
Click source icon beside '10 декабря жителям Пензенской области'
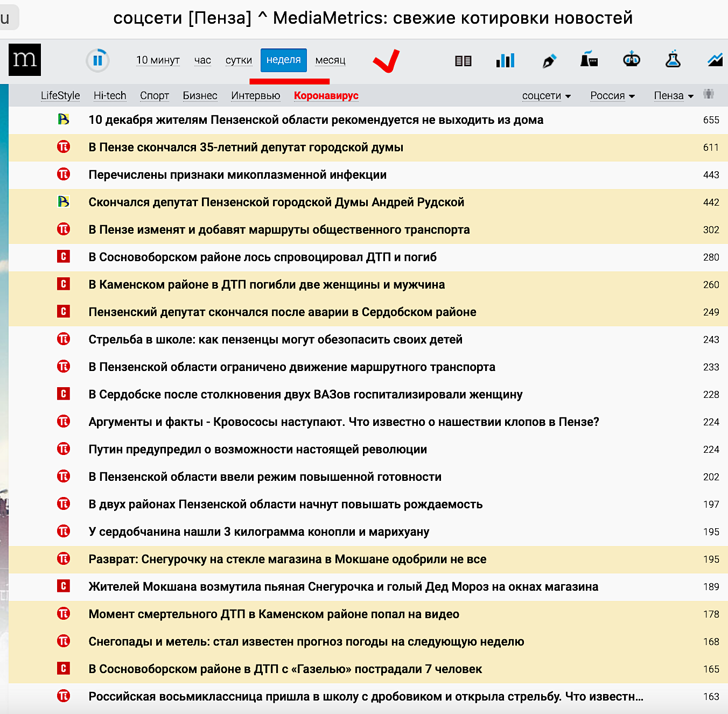coord(64,119)
